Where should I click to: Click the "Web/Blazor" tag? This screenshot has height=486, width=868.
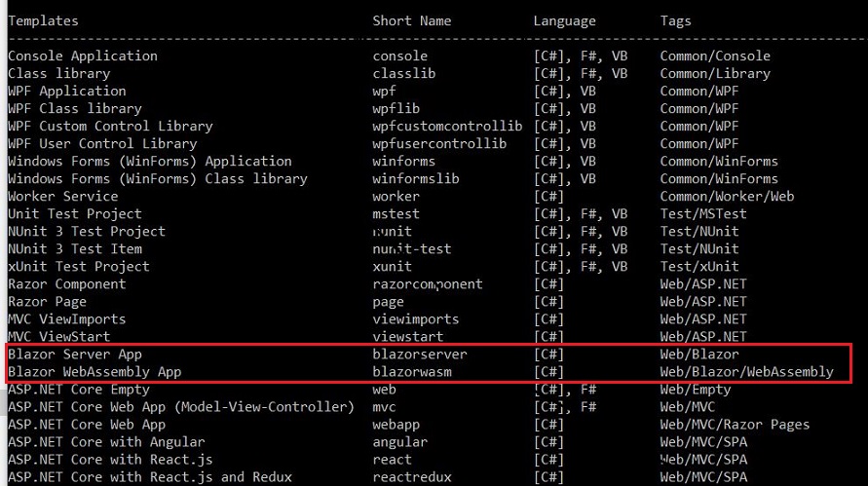tap(699, 355)
